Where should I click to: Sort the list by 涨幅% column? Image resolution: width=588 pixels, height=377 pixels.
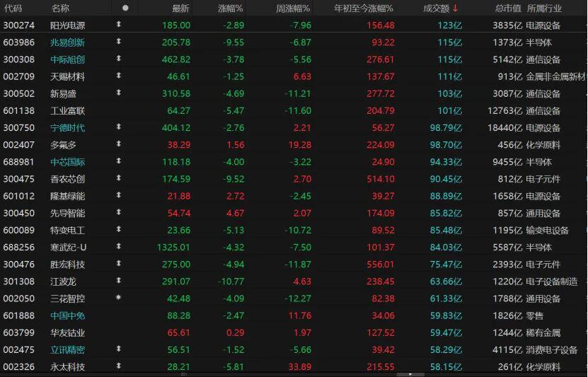230,8
